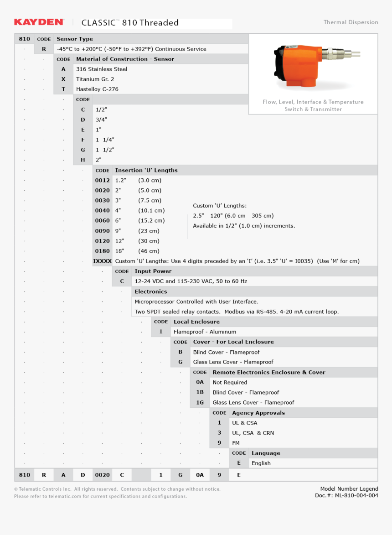Click '810' in the example model number row
This screenshot has height=535, width=392.
point(25,475)
